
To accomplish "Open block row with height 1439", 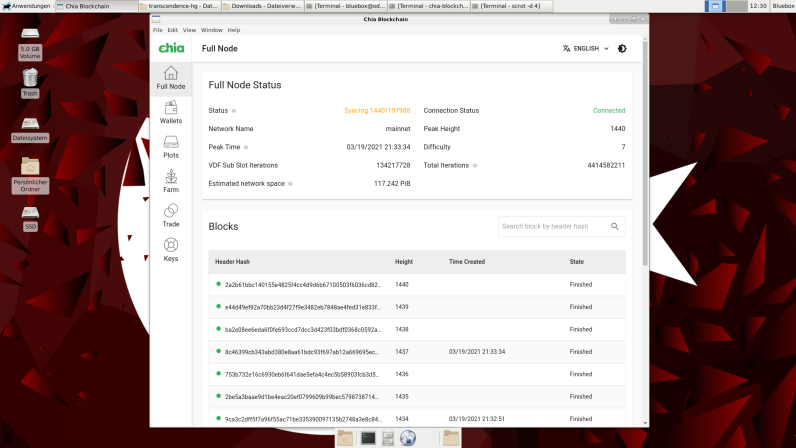I will pos(417,307).
